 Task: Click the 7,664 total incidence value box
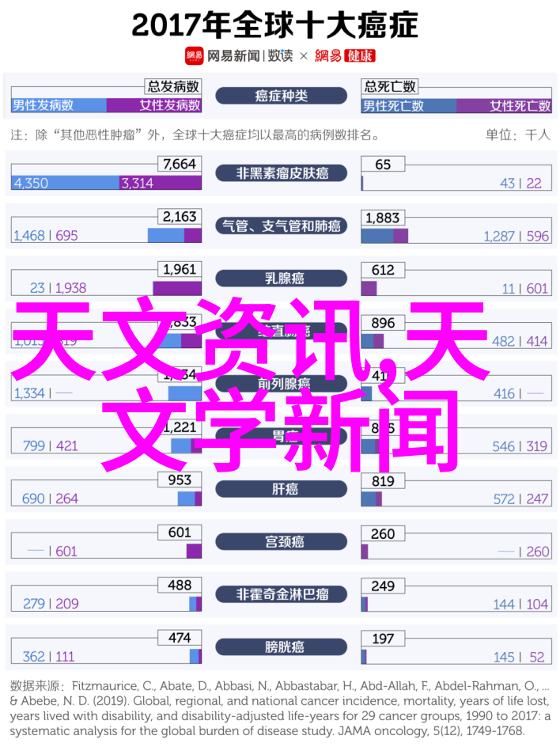click(x=180, y=164)
